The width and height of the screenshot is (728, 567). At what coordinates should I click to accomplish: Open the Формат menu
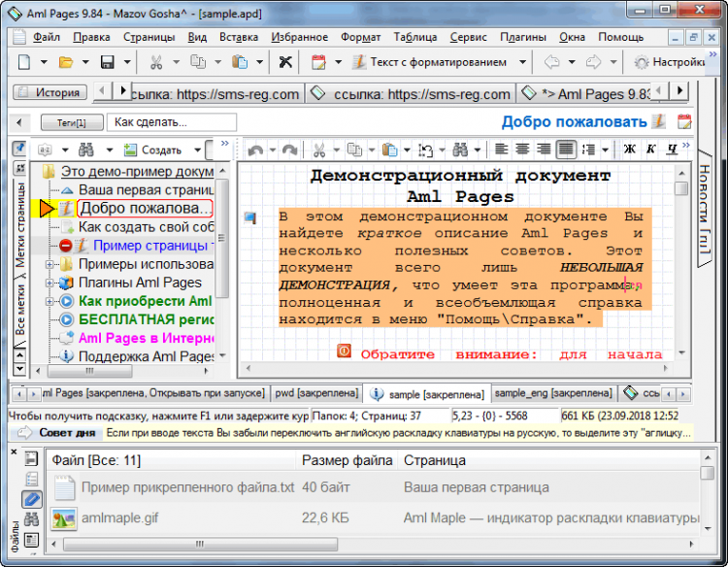coord(361,37)
